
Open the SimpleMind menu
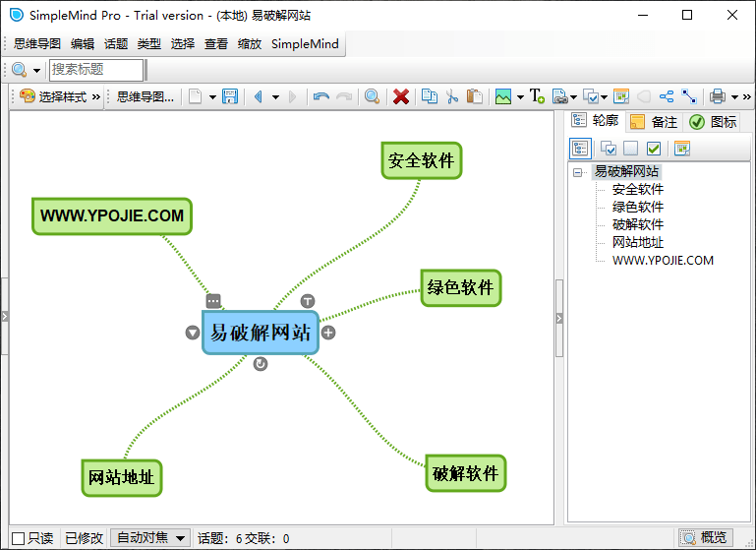[305, 44]
